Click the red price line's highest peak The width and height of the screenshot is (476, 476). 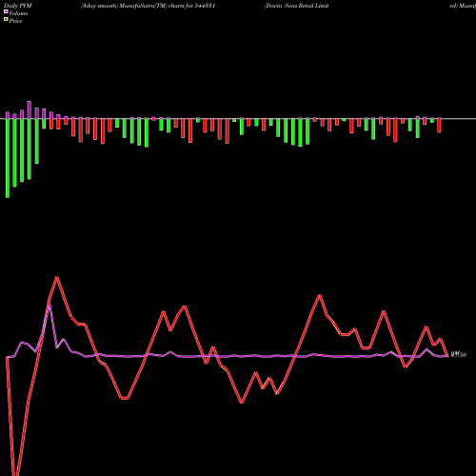click(x=57, y=277)
